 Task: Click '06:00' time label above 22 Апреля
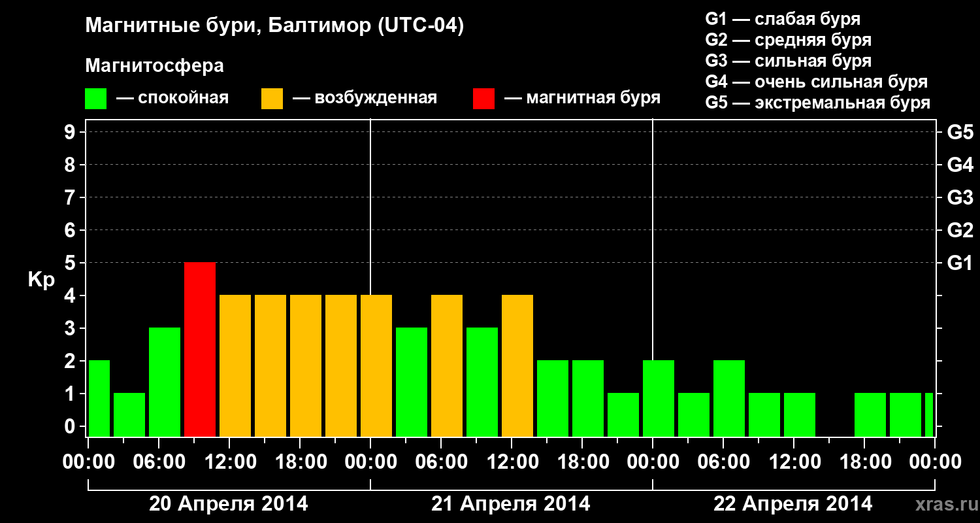tap(724, 462)
